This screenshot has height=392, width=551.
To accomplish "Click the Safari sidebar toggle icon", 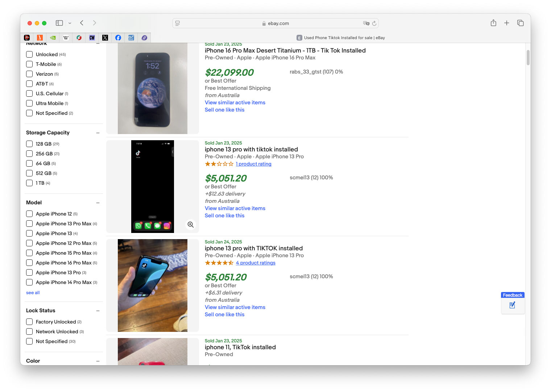I will 59,23.
